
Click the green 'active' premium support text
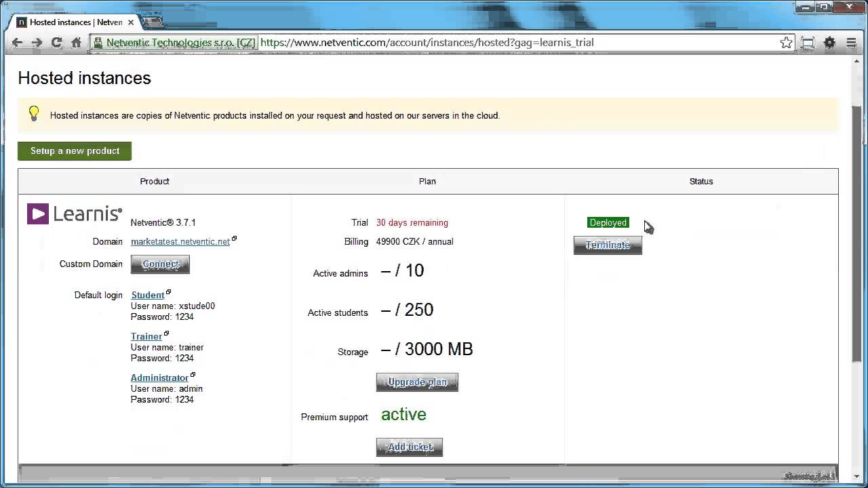403,415
